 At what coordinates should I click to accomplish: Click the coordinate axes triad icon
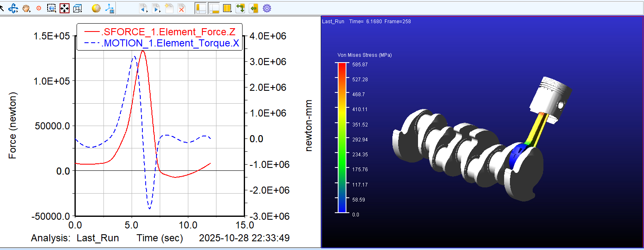tap(109, 8)
